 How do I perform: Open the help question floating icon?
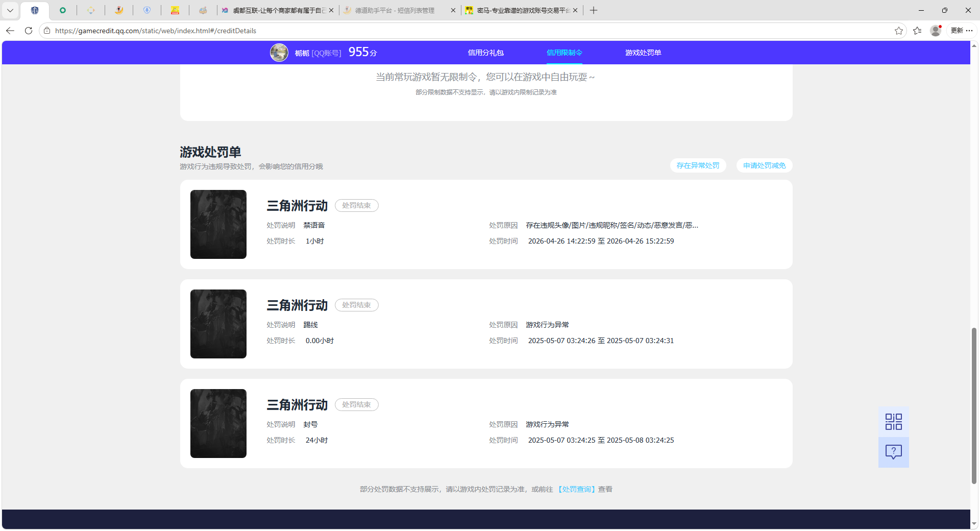pos(894,452)
